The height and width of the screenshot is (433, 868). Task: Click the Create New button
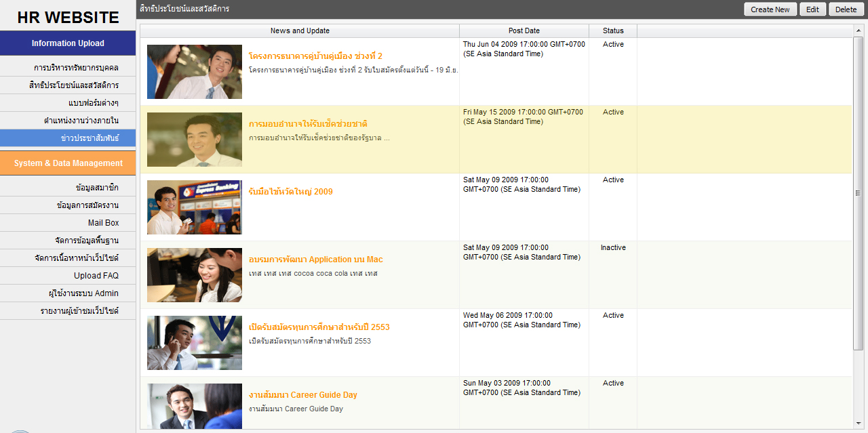coord(770,9)
